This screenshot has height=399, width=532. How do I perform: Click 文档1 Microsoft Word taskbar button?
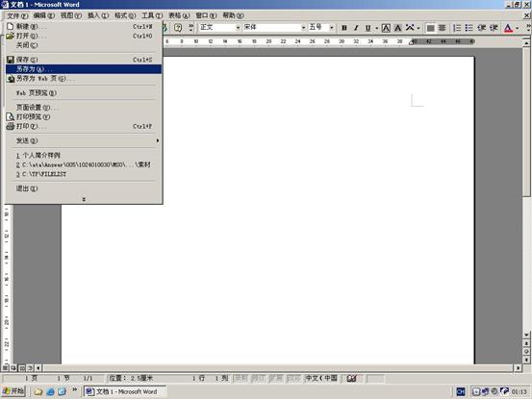124,391
